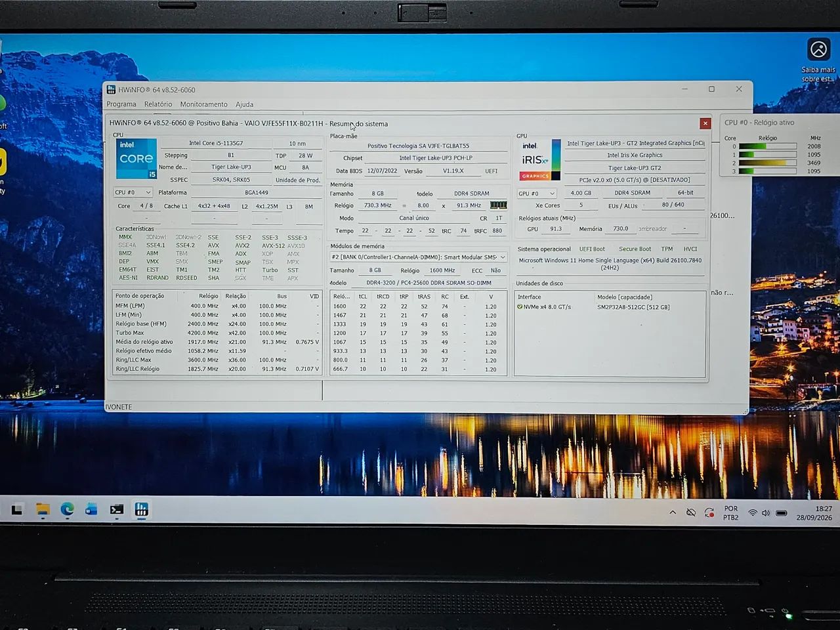Image resolution: width=840 pixels, height=630 pixels.
Task: Expand the memory module BANK 0 dropdown
Action: click(419, 257)
